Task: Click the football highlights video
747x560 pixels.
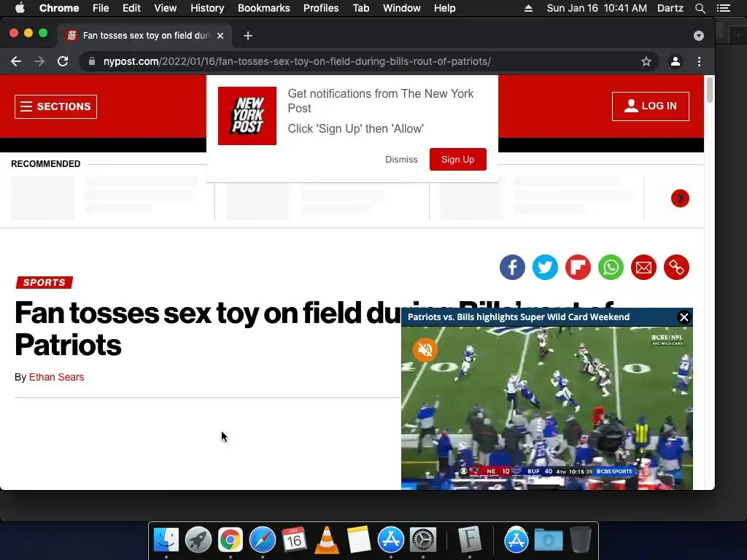Action: pyautogui.click(x=547, y=408)
